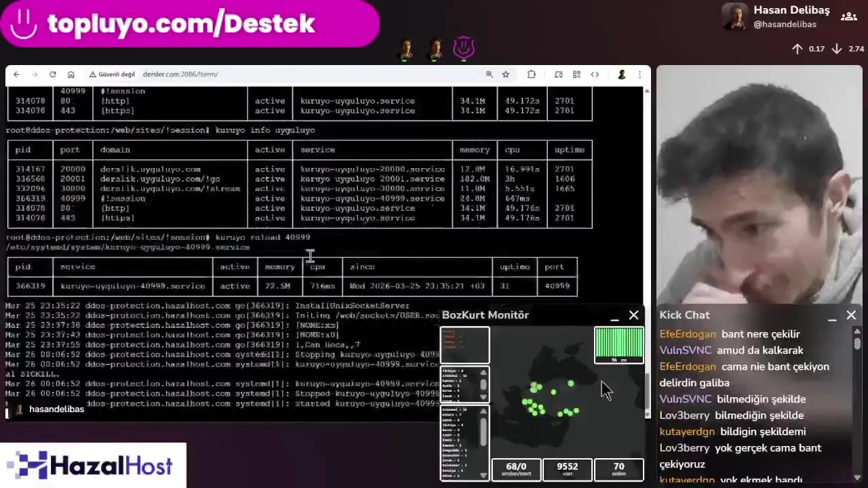
Task: Go back in the browser
Action: 16,75
